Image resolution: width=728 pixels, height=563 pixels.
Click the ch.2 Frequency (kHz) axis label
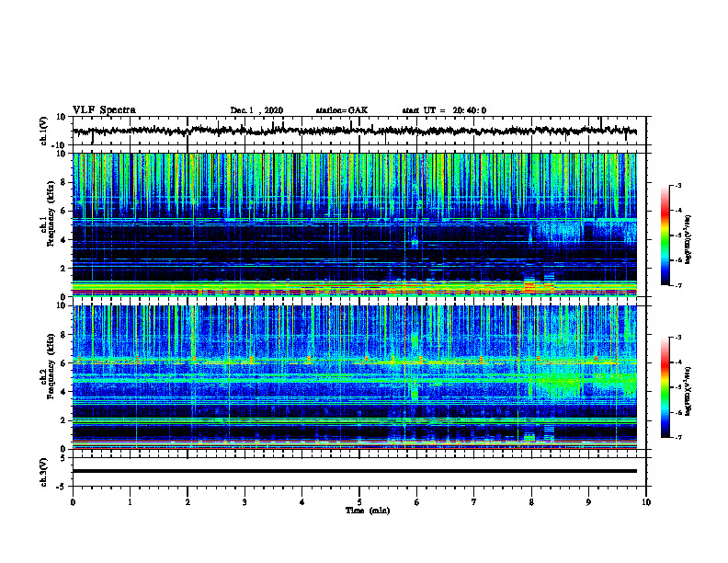point(47,366)
